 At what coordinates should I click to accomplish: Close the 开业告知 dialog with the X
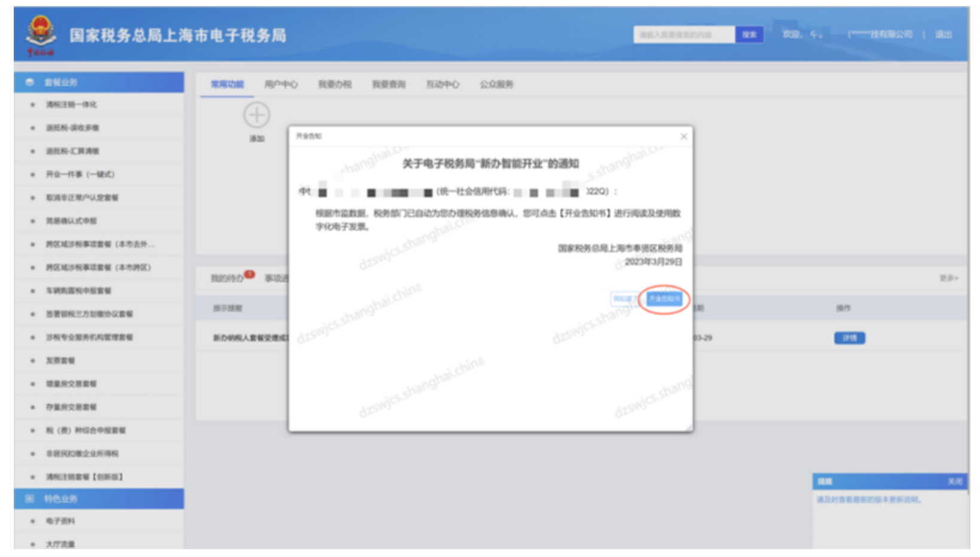683,136
